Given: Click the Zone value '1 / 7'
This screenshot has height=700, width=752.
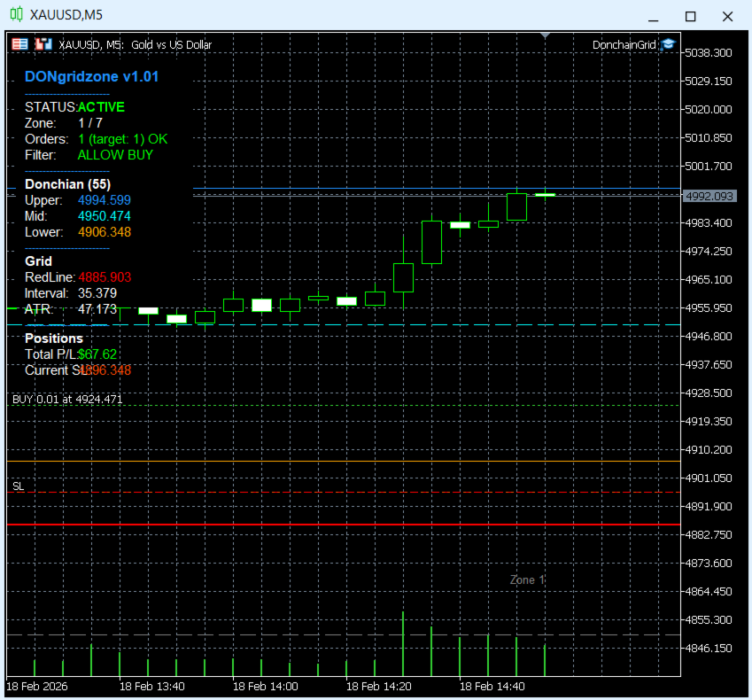Looking at the screenshot, I should click(90, 123).
